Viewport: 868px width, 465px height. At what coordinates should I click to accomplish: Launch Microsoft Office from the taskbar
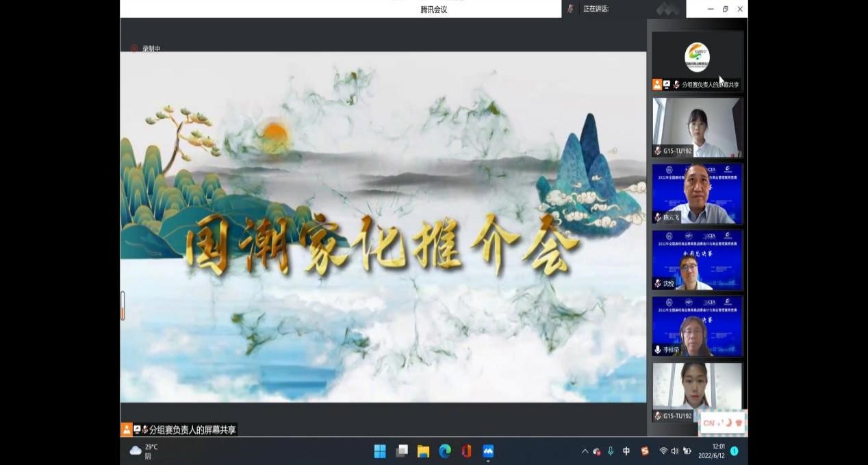[x=466, y=451]
